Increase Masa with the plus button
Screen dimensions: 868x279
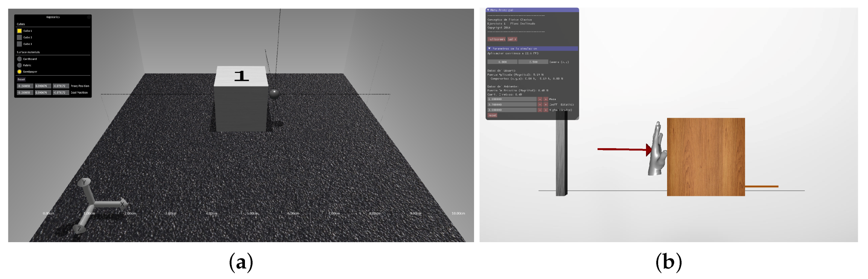(x=546, y=99)
